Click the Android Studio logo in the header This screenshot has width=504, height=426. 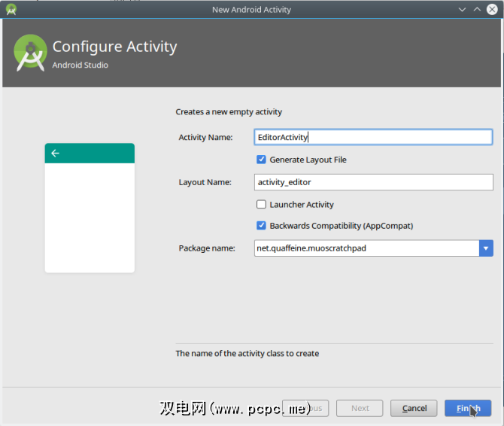[x=30, y=52]
